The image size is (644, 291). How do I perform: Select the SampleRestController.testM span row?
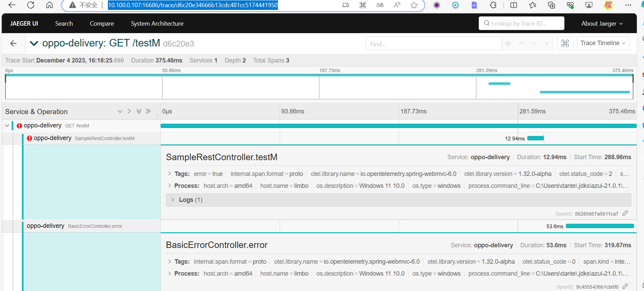pyautogui.click(x=81, y=138)
